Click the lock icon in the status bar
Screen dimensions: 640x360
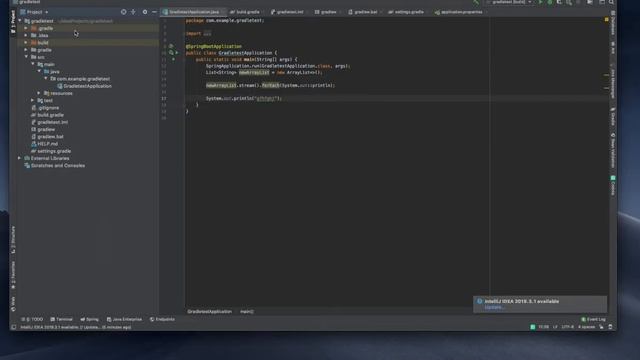pyautogui.click(x=601, y=327)
